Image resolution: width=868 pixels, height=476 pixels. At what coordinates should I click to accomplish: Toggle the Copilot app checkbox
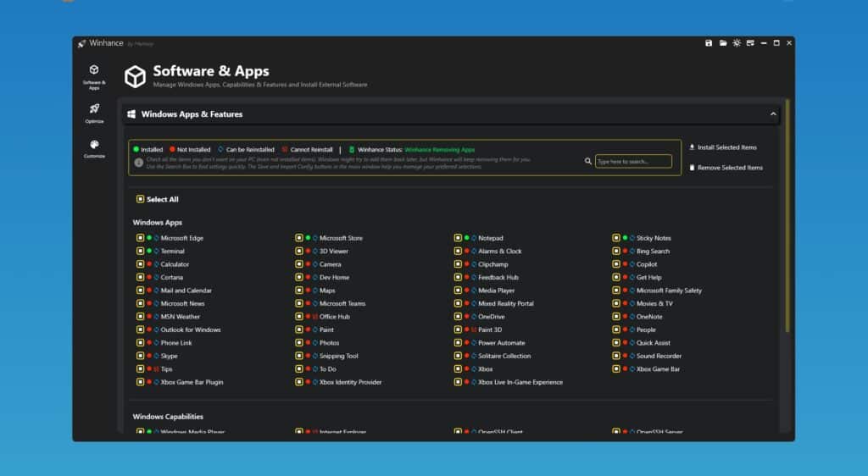(x=616, y=264)
